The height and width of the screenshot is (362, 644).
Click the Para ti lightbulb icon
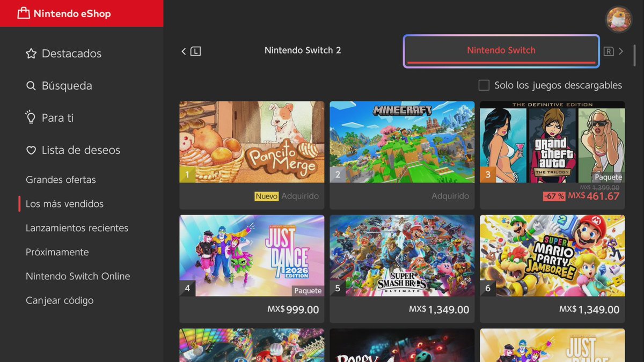pyautogui.click(x=31, y=117)
